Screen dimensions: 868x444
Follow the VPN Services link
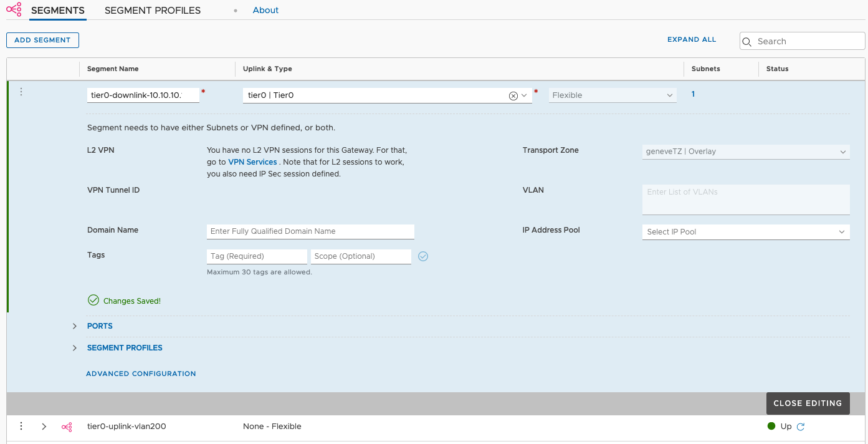252,162
